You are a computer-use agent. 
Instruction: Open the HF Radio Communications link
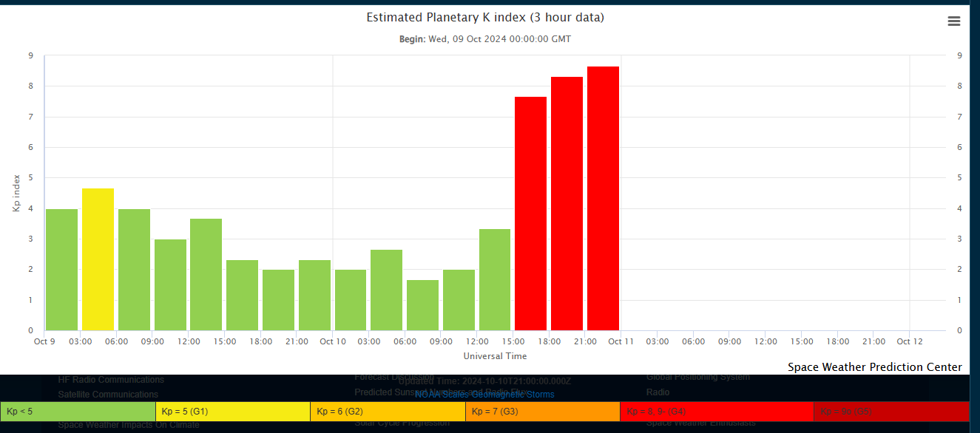[111, 380]
